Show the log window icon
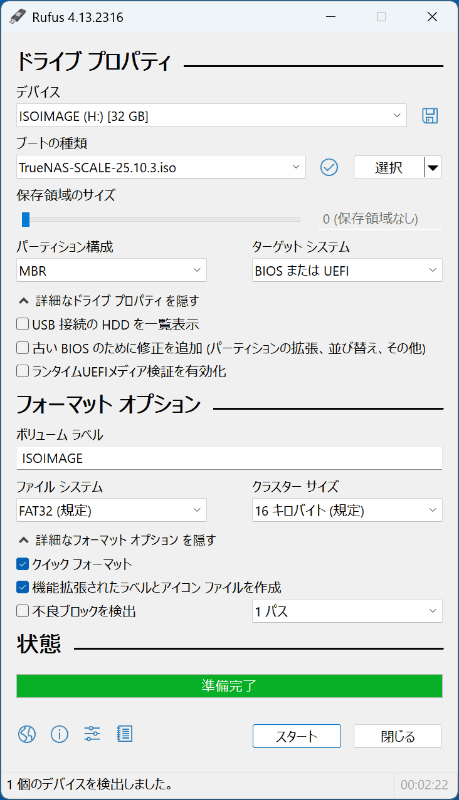This screenshot has width=459, height=800. tap(124, 734)
